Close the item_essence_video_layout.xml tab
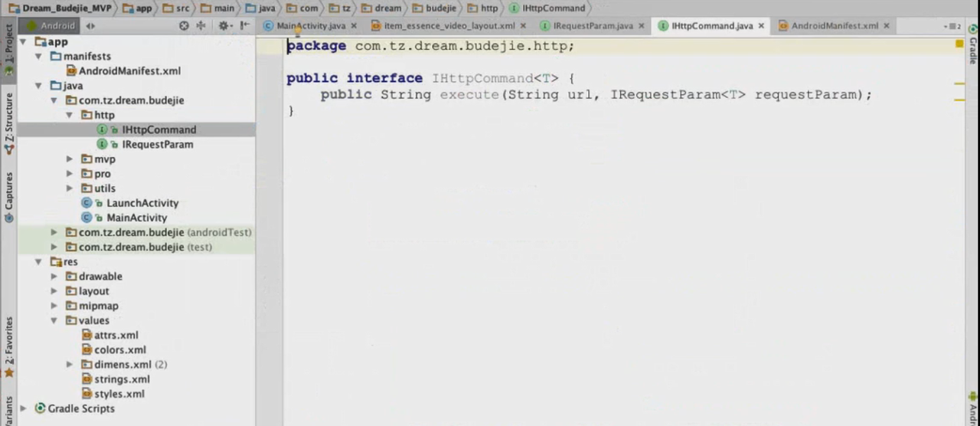The width and height of the screenshot is (980, 426). click(x=523, y=26)
